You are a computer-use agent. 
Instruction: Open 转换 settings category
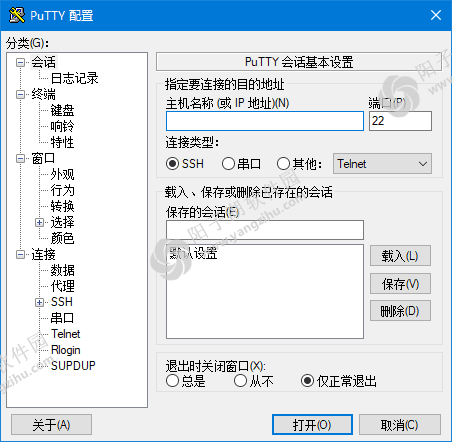pyautogui.click(x=62, y=206)
